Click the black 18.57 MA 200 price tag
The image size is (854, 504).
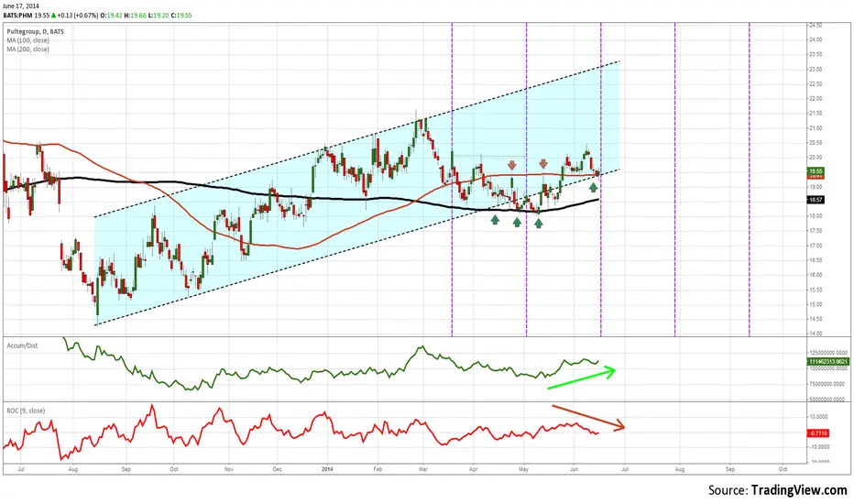point(816,200)
